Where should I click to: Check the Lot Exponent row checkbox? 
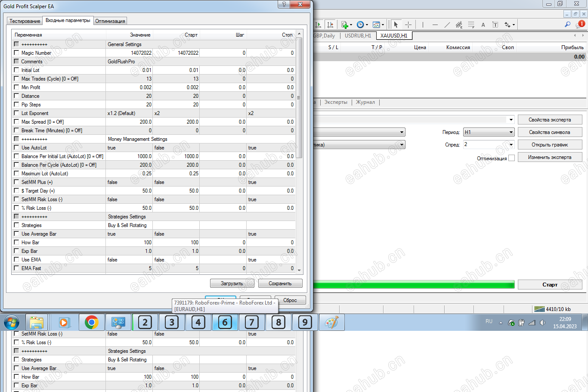tap(16, 113)
